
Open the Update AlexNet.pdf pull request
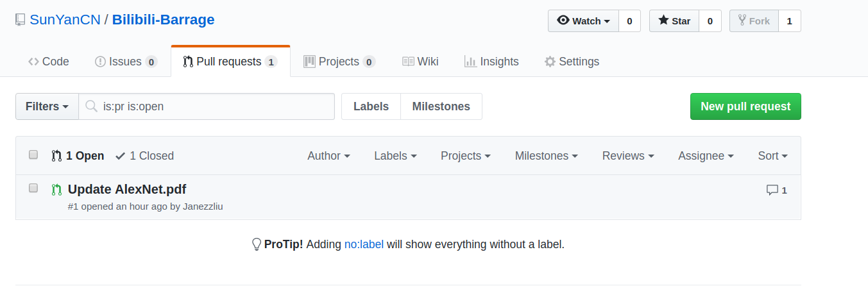127,189
